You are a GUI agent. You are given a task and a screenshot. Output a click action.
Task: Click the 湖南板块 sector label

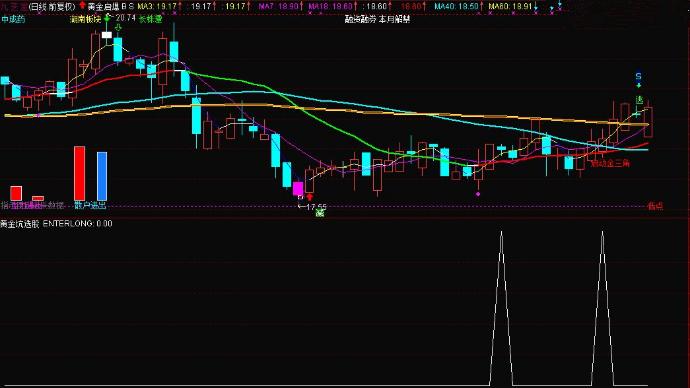pyautogui.click(x=86, y=19)
